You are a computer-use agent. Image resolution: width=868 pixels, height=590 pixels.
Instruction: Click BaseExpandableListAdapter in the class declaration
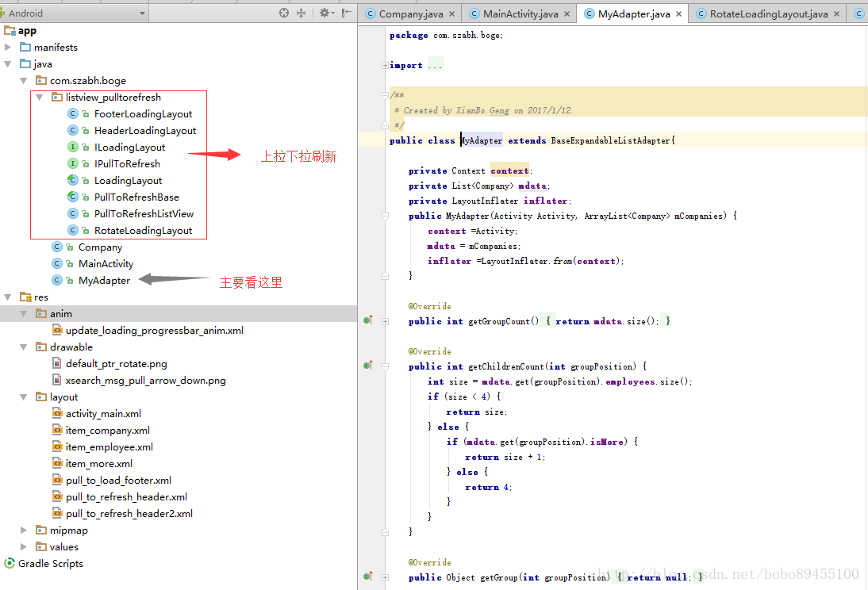tap(611, 140)
